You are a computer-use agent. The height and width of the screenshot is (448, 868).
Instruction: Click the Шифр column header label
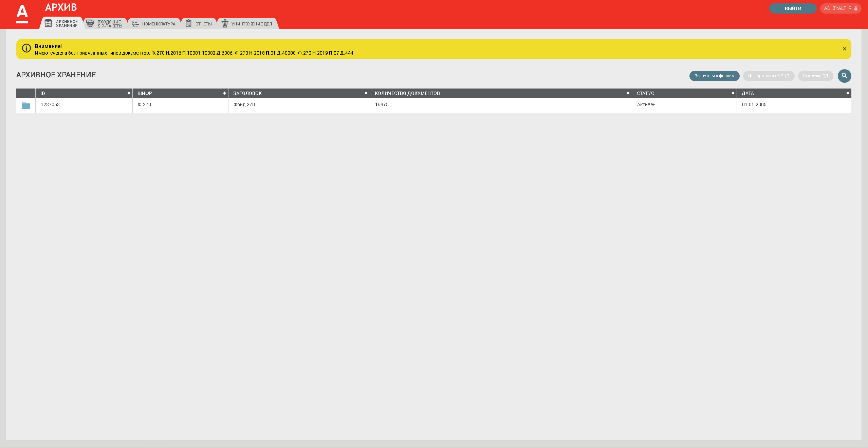145,93
